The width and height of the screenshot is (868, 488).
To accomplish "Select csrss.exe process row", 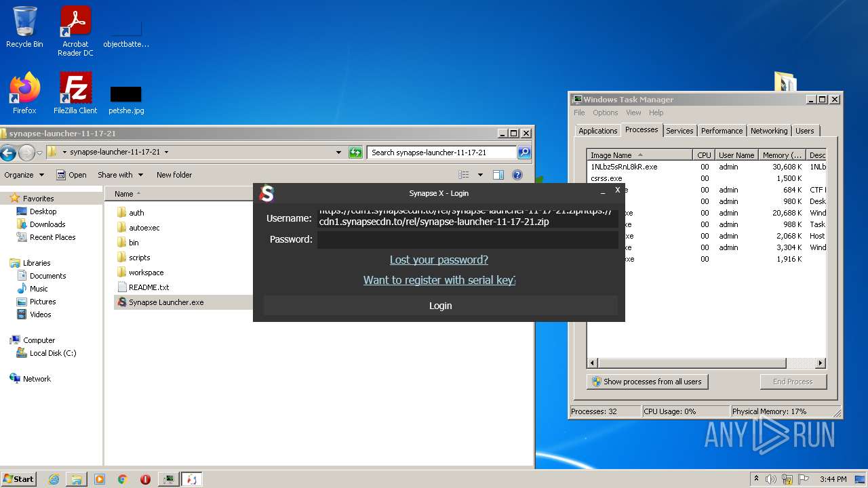I will [x=707, y=178].
